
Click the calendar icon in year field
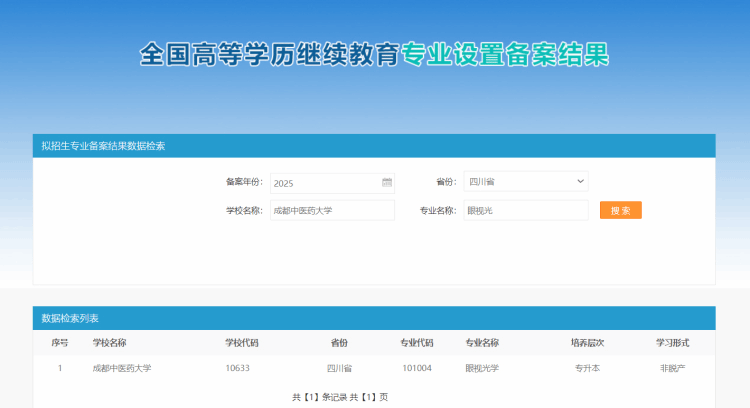point(386,183)
